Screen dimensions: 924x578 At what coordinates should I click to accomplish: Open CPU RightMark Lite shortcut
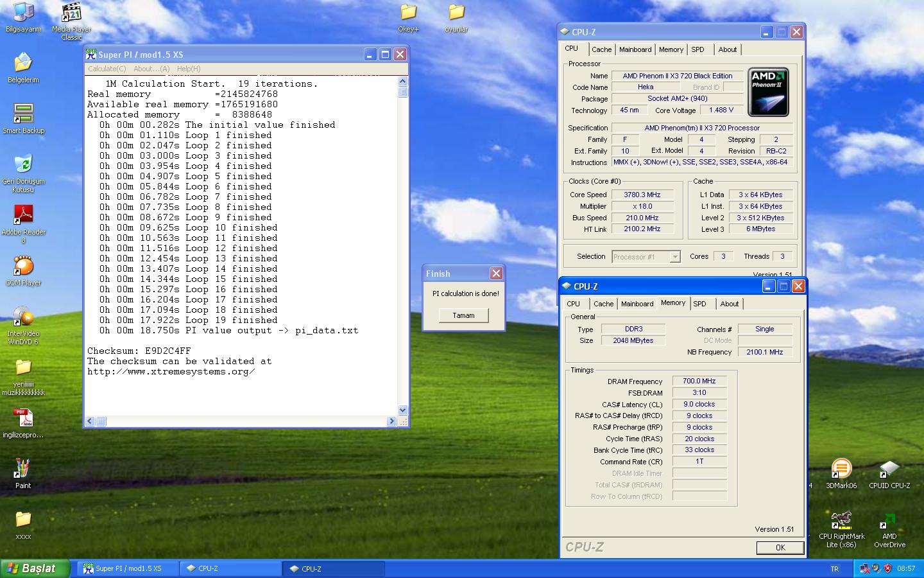click(841, 529)
